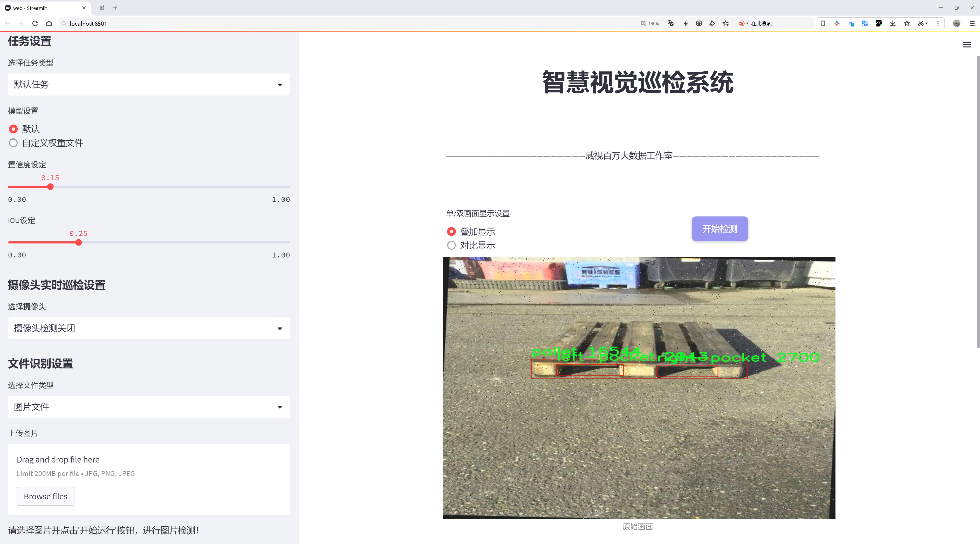Open the screenshot scissors tool

tap(920, 24)
